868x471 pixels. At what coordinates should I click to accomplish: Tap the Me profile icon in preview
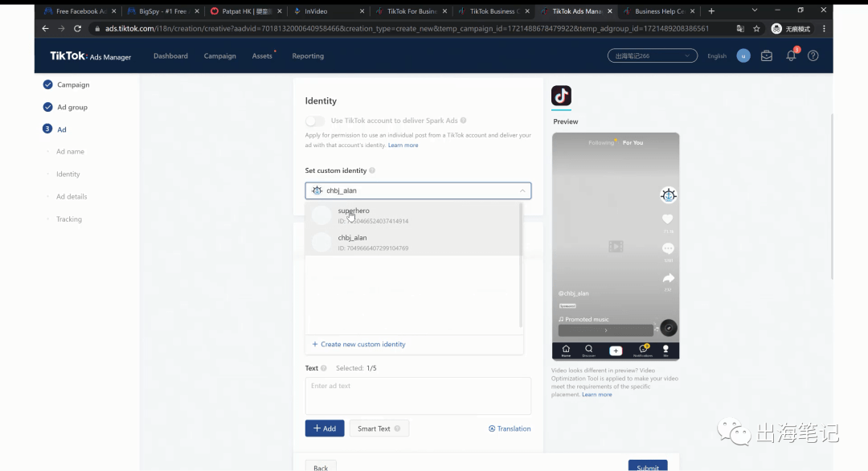click(665, 350)
